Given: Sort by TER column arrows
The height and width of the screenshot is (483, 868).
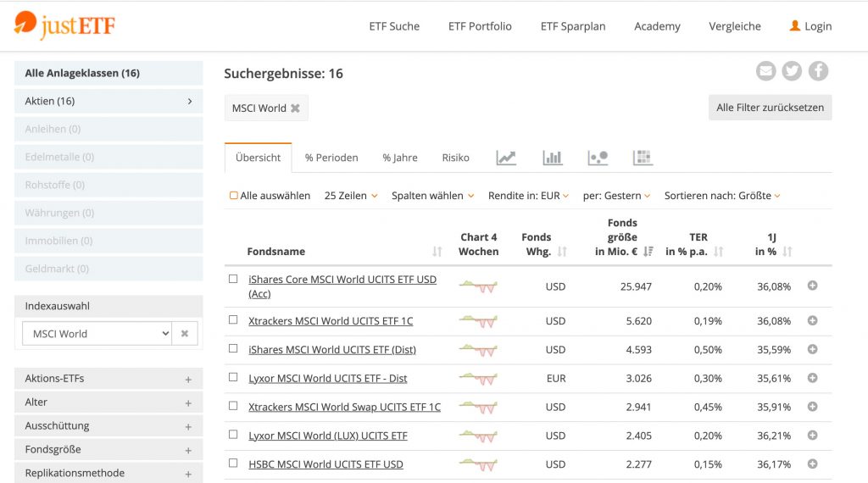Looking at the screenshot, I should 719,252.
